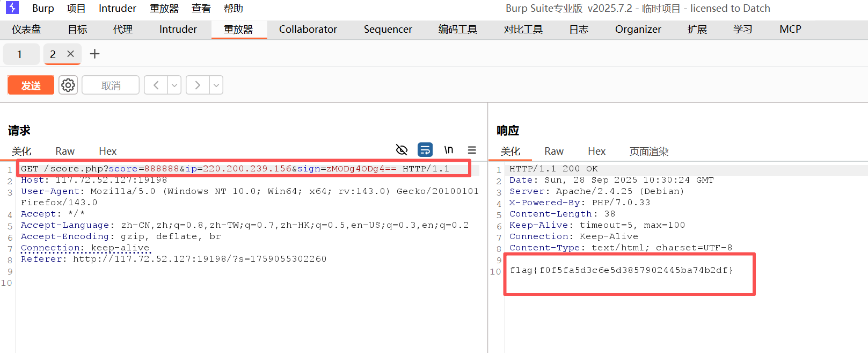Select the 重放器 tool tab
This screenshot has width=868, height=353.
[238, 29]
